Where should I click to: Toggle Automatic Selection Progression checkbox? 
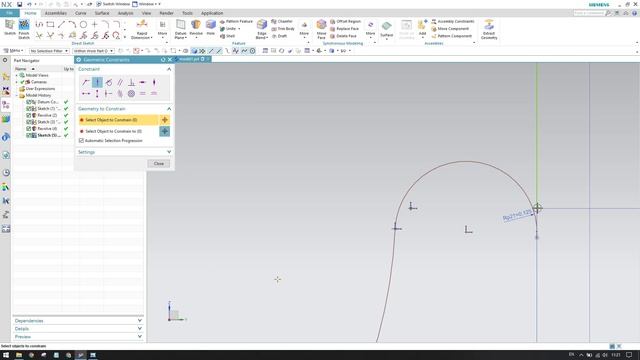[81, 140]
